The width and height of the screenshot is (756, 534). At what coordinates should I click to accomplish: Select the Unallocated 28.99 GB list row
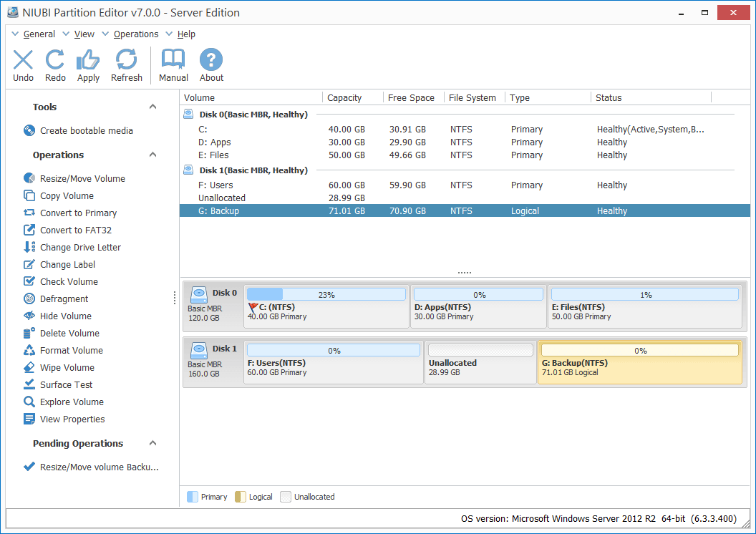465,198
